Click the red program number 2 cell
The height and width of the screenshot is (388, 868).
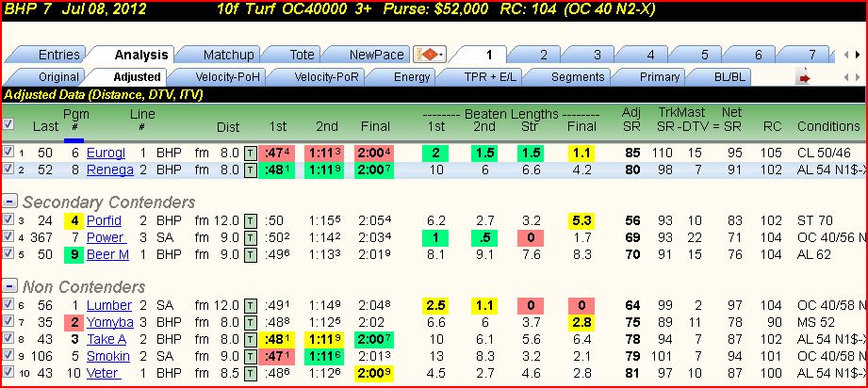(73, 323)
